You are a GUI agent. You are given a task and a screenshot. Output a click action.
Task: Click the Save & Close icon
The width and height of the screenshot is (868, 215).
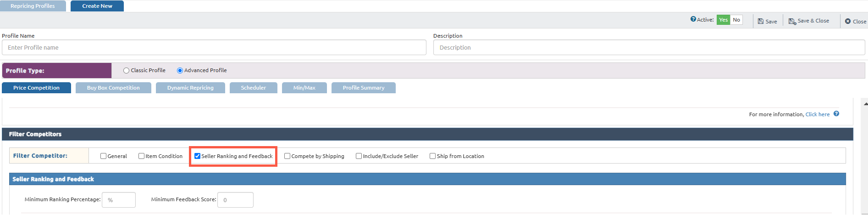(x=792, y=21)
